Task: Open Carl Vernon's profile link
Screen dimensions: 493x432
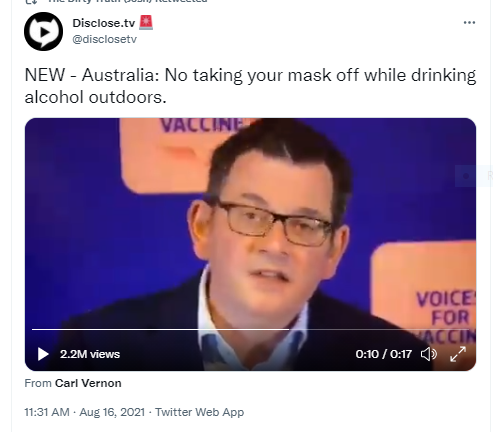Action: coord(88,383)
